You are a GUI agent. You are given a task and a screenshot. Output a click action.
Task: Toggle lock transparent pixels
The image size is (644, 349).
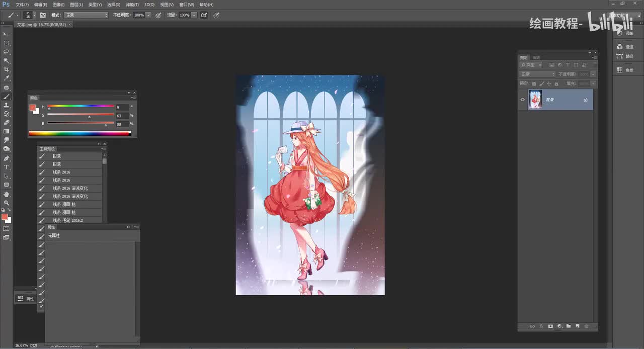534,83
